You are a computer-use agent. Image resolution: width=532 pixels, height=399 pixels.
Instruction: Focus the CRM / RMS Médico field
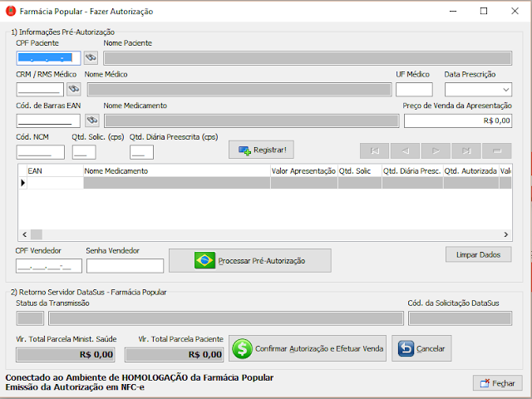[x=40, y=89]
